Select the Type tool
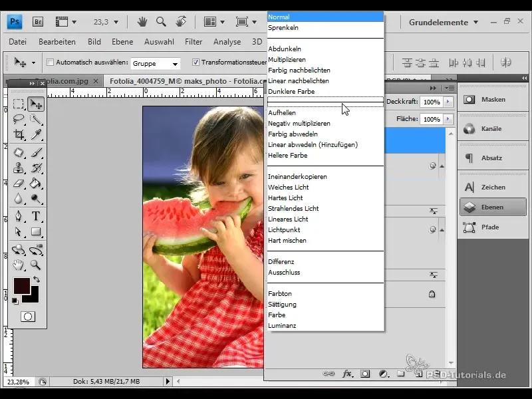 (36, 216)
